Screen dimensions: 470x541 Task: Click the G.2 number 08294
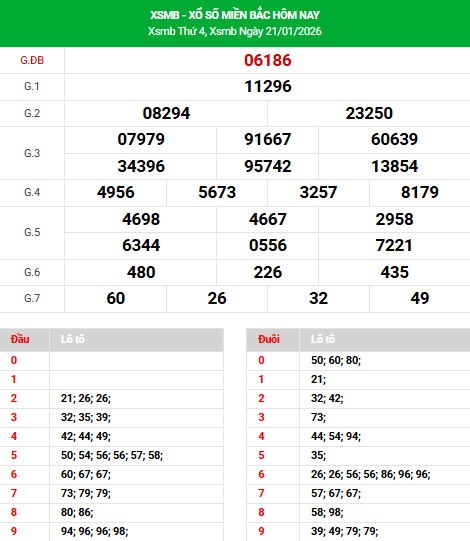166,114
